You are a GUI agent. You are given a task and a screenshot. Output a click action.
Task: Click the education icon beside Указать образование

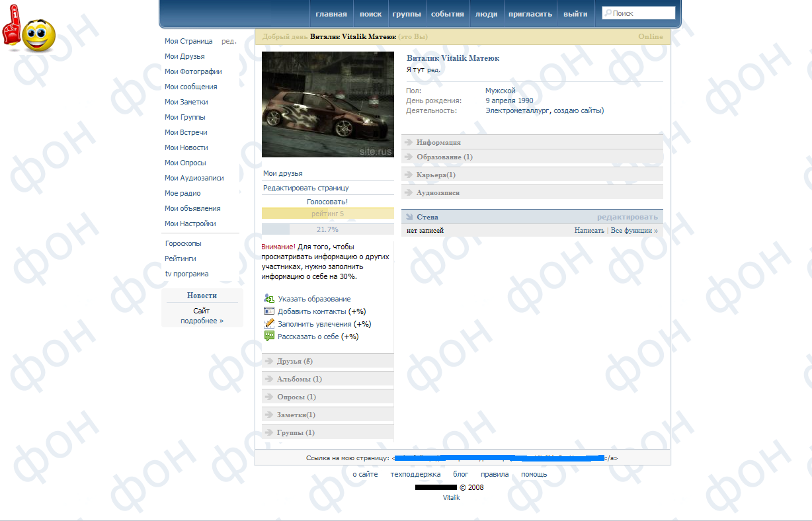coord(269,299)
